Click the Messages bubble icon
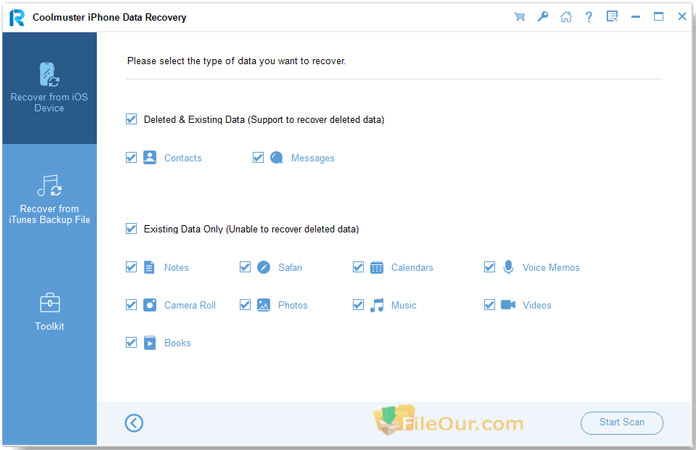The height and width of the screenshot is (450, 696). point(277,158)
